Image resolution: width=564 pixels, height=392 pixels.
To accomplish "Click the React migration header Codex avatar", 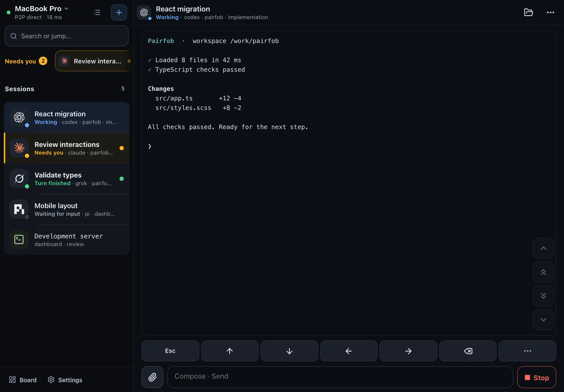I will click(x=144, y=12).
